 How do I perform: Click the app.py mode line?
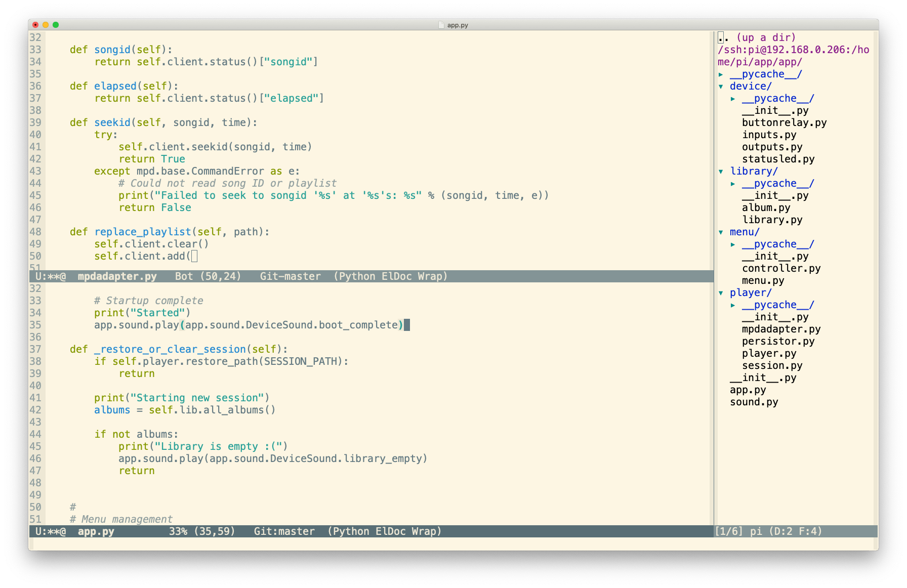click(x=97, y=531)
